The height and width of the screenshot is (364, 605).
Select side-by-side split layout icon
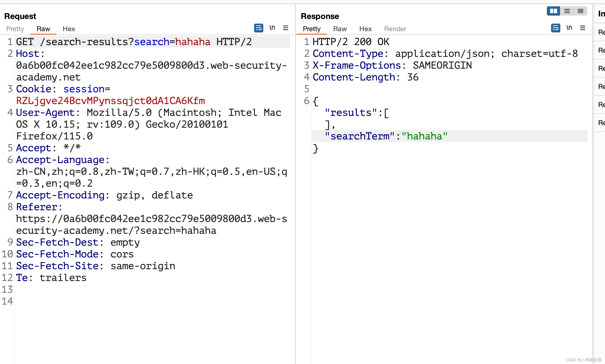tap(554, 11)
